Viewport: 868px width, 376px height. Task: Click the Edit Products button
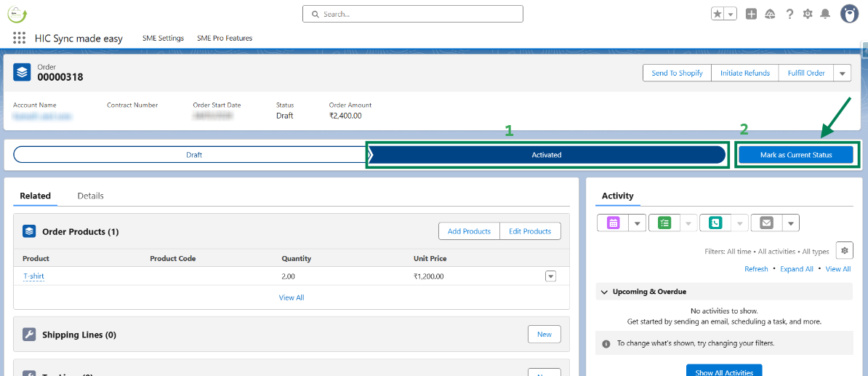pyautogui.click(x=530, y=231)
